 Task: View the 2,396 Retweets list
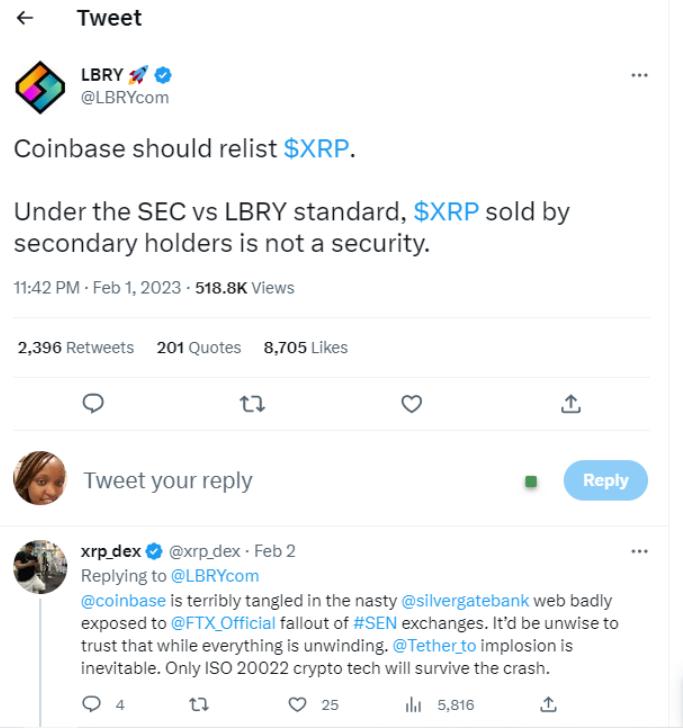pyautogui.click(x=76, y=348)
